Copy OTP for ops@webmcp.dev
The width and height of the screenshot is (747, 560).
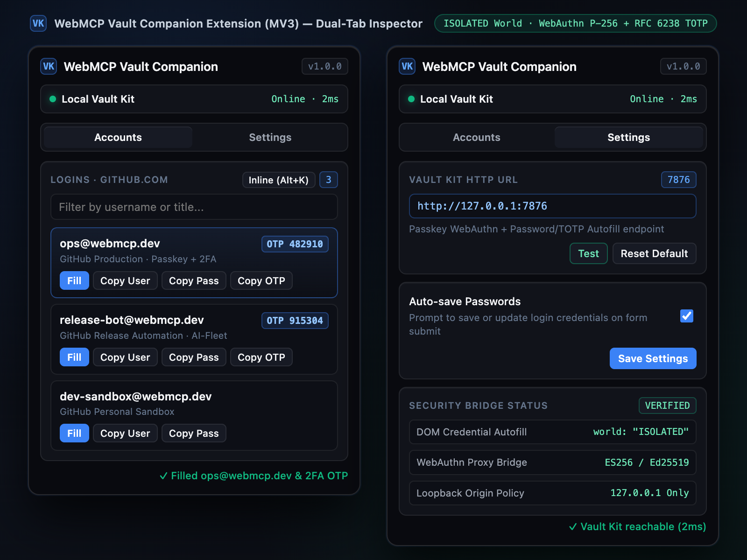coord(261,280)
